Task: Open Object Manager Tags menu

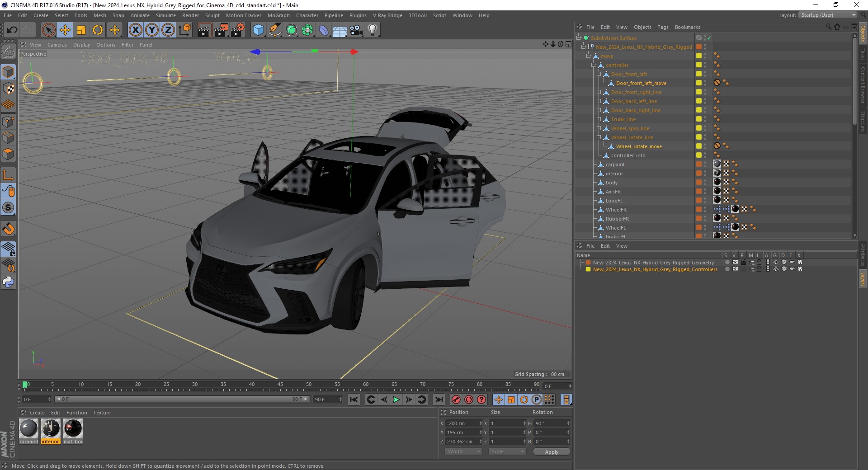Action: tap(663, 27)
